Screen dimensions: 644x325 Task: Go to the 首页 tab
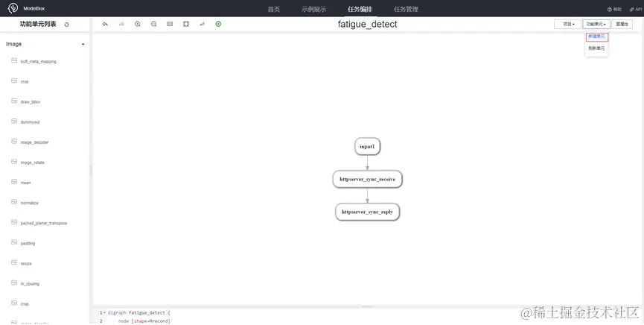(274, 9)
